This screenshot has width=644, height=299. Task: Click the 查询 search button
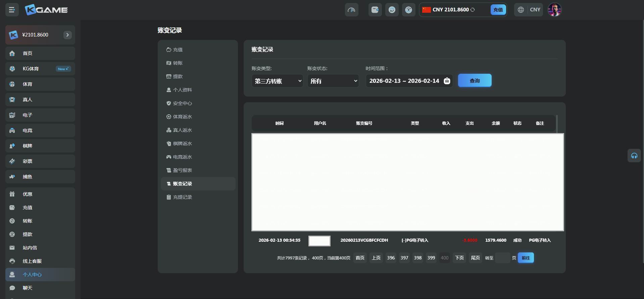point(475,80)
